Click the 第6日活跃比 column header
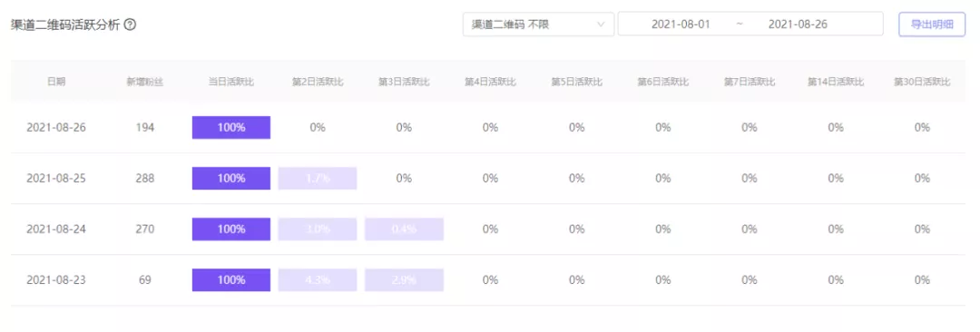The height and width of the screenshot is (332, 980). pos(662,82)
